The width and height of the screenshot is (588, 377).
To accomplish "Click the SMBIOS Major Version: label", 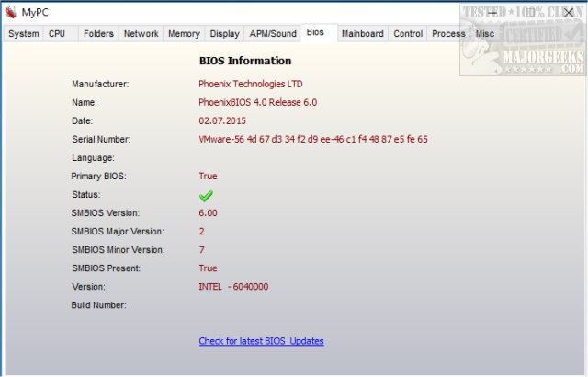I will [x=118, y=231].
